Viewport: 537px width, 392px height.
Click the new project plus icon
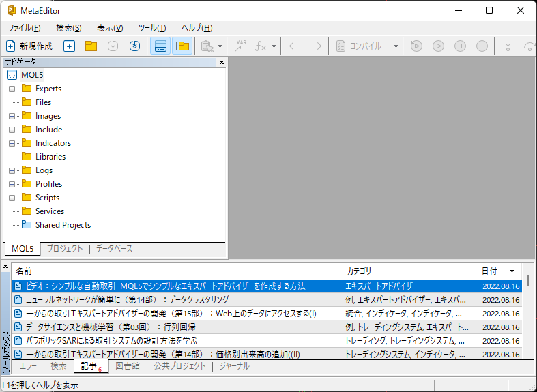(69, 46)
